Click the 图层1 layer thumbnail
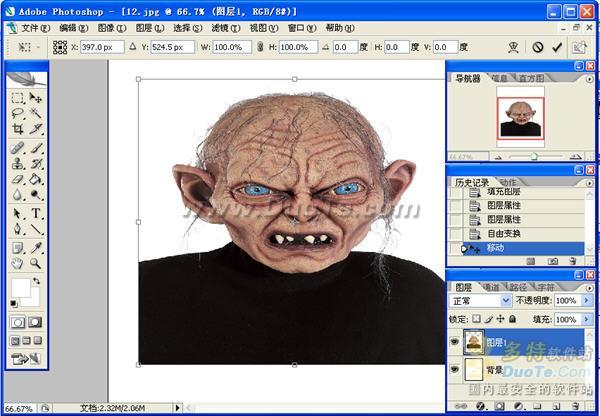Viewport: 600px width, 416px height. pos(474,341)
